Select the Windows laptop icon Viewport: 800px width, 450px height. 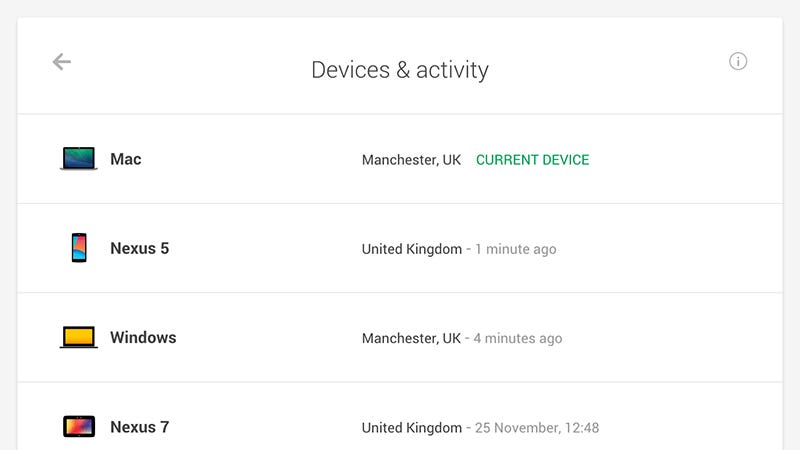79,337
